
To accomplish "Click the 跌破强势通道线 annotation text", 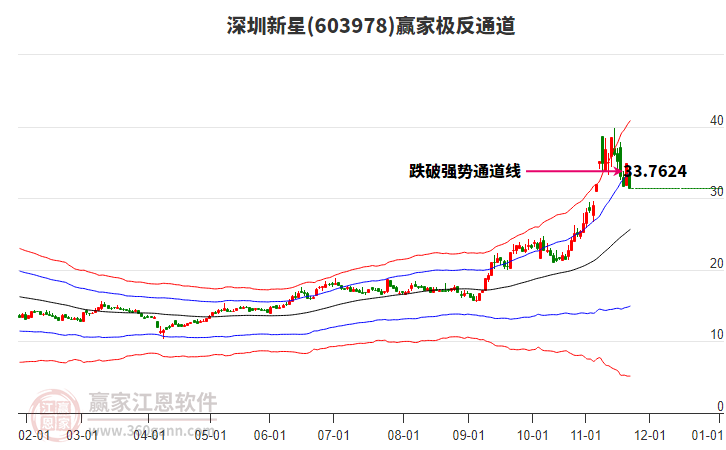I will tap(465, 171).
